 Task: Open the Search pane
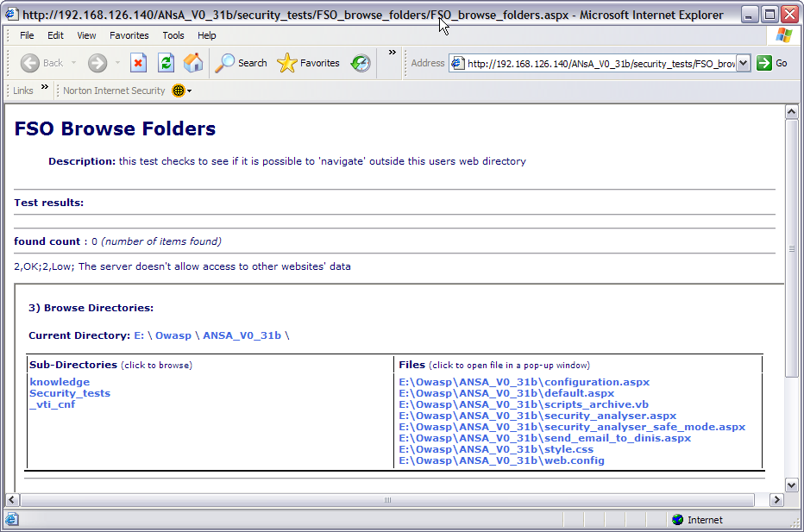click(242, 63)
